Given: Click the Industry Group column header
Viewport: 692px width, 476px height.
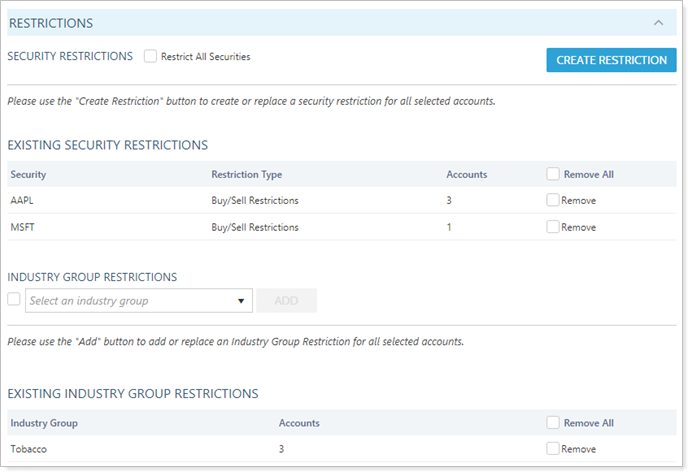Looking at the screenshot, I should [x=44, y=423].
